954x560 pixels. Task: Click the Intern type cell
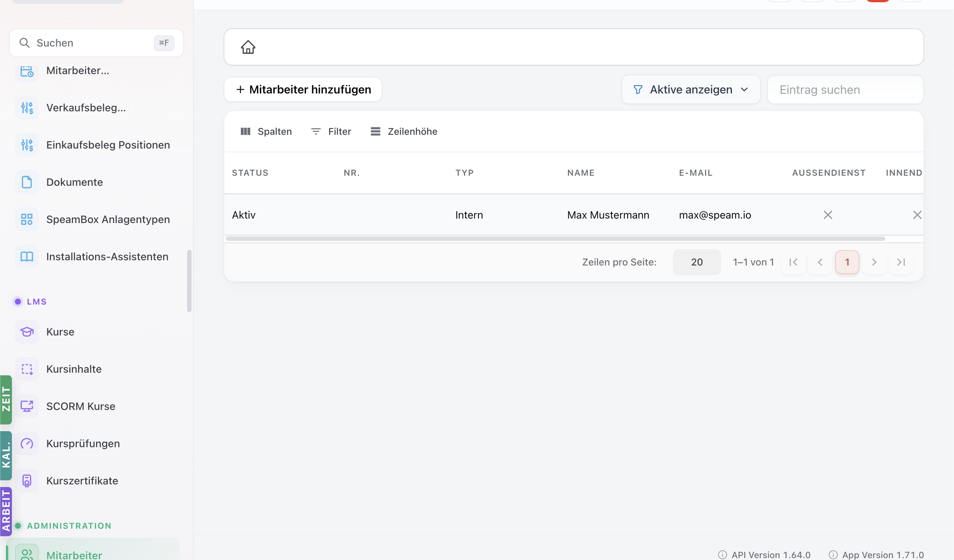click(469, 215)
